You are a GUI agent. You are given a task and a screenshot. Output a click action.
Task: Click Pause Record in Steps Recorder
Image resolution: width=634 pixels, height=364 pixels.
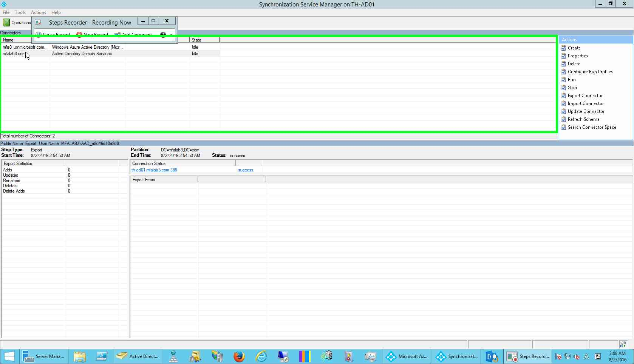pyautogui.click(x=53, y=34)
